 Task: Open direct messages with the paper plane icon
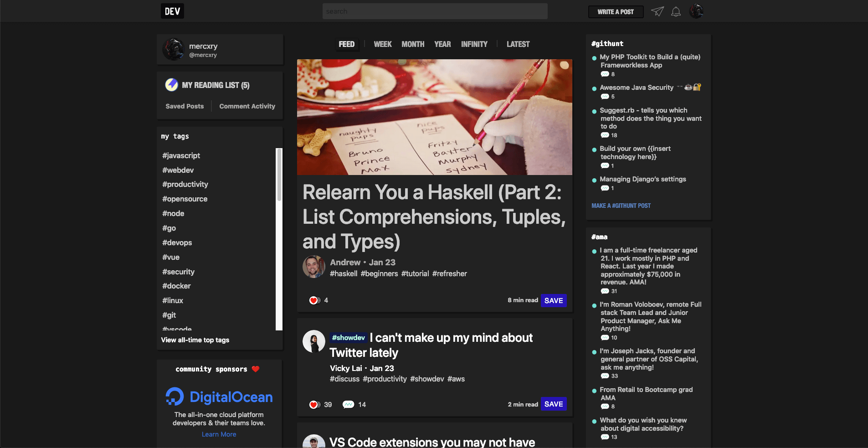click(657, 12)
